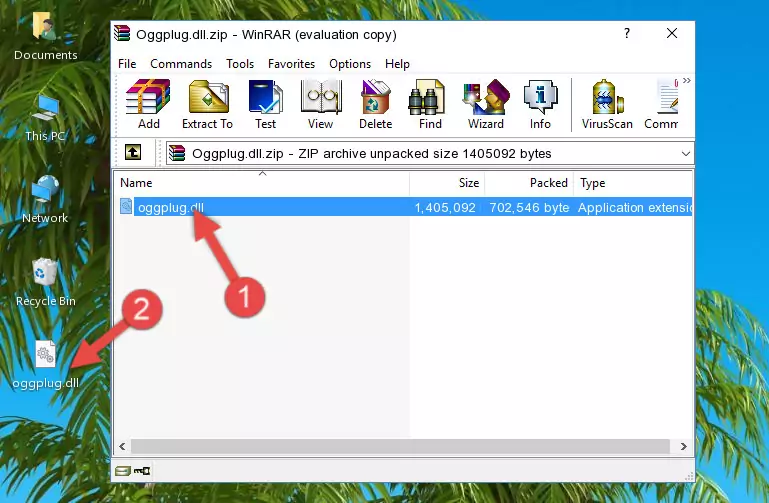Screen dimensions: 769x503
Task: Expand the toolbar overflow chevron
Action: (687, 81)
